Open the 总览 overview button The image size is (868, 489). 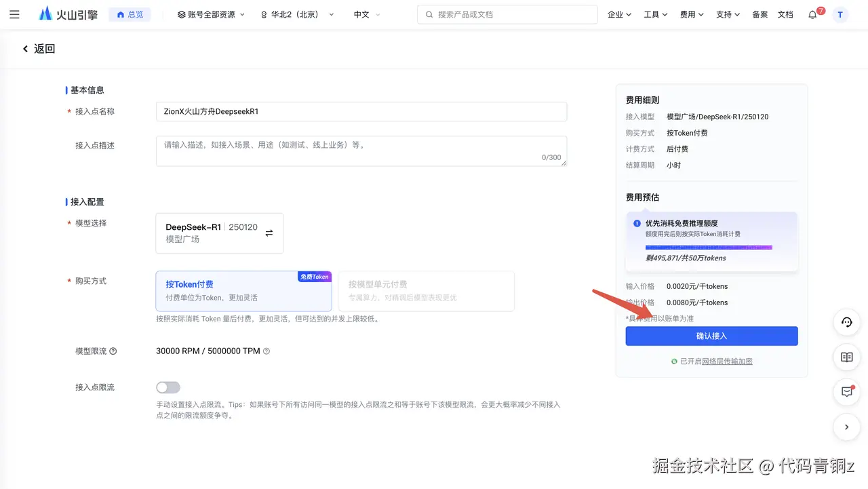[130, 14]
